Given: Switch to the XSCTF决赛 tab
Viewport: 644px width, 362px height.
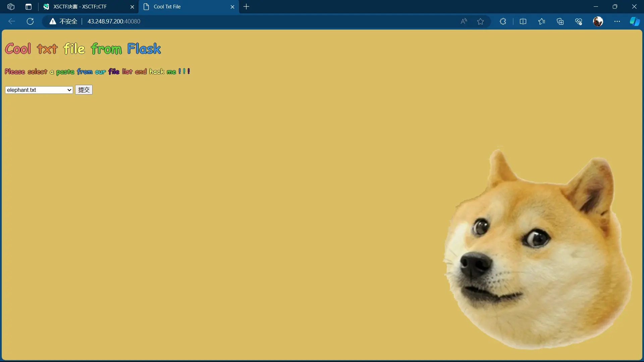Looking at the screenshot, I should pyautogui.click(x=80, y=6).
